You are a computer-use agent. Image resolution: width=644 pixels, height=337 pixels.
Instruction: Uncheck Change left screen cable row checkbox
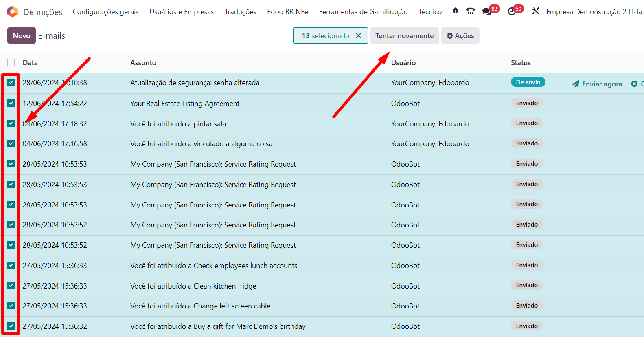(11, 306)
